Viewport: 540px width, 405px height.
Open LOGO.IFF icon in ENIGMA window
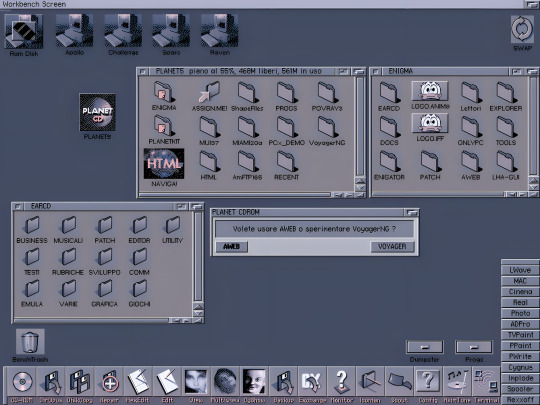pyautogui.click(x=430, y=123)
